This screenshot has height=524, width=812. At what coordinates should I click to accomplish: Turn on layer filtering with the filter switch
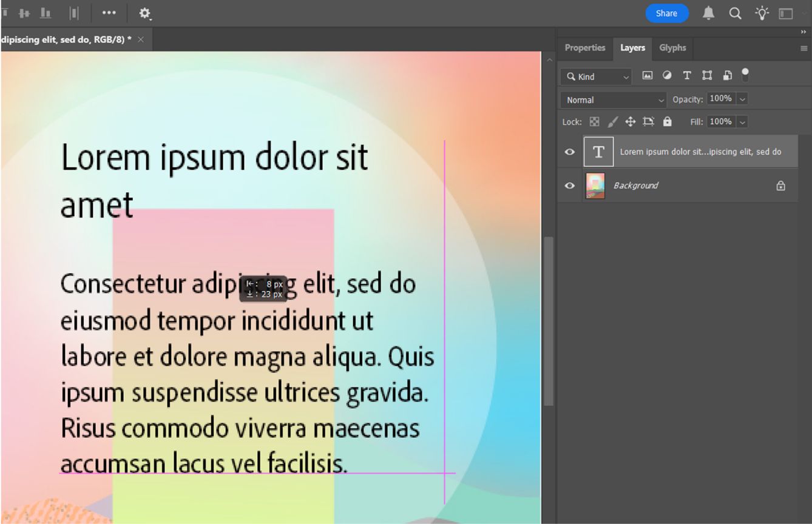745,75
